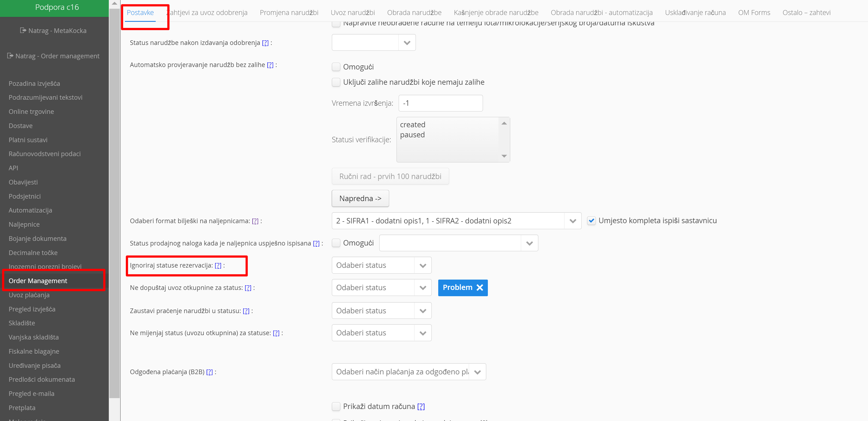Switch to Promjena narudžbi tab
This screenshot has height=421, width=868.
(x=289, y=13)
